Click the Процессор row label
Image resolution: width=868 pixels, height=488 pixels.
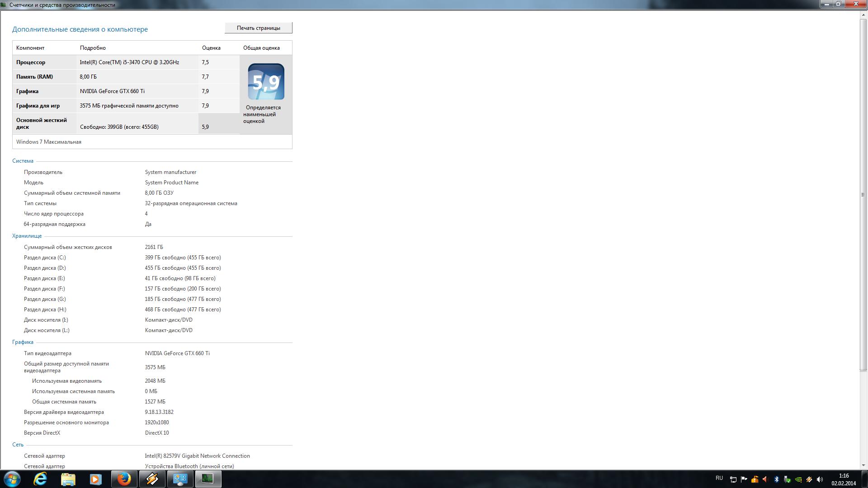pos(31,62)
